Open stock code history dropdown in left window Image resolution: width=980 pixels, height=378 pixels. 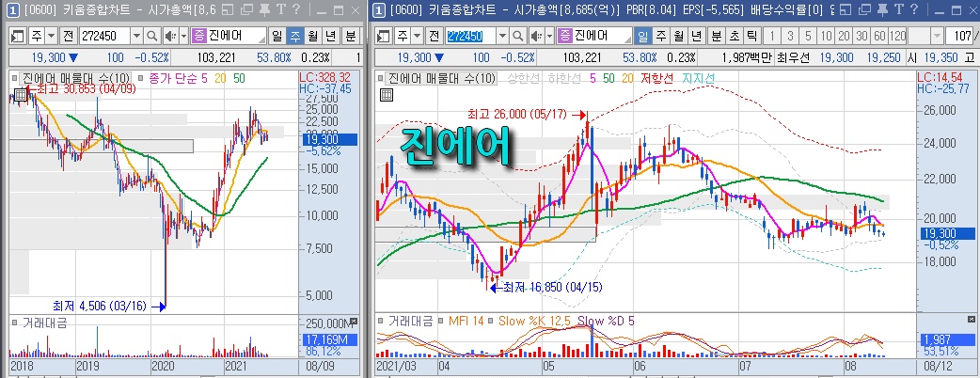coord(137,36)
